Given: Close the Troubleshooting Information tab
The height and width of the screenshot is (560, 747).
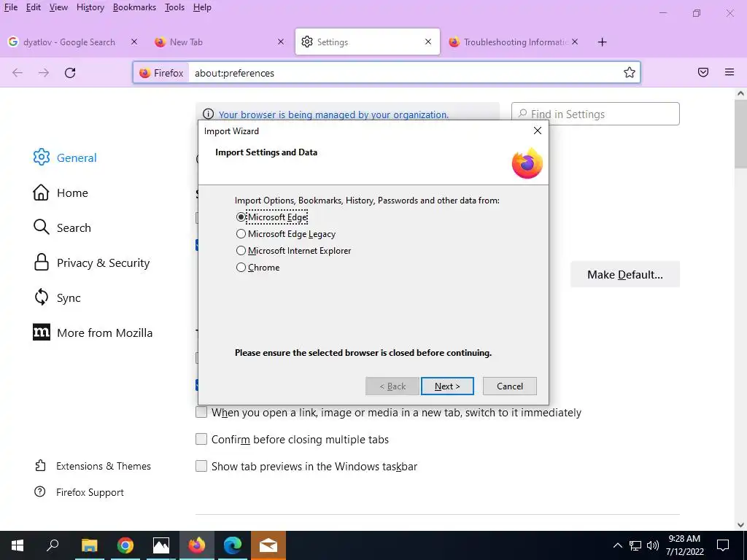Looking at the screenshot, I should pyautogui.click(x=575, y=42).
